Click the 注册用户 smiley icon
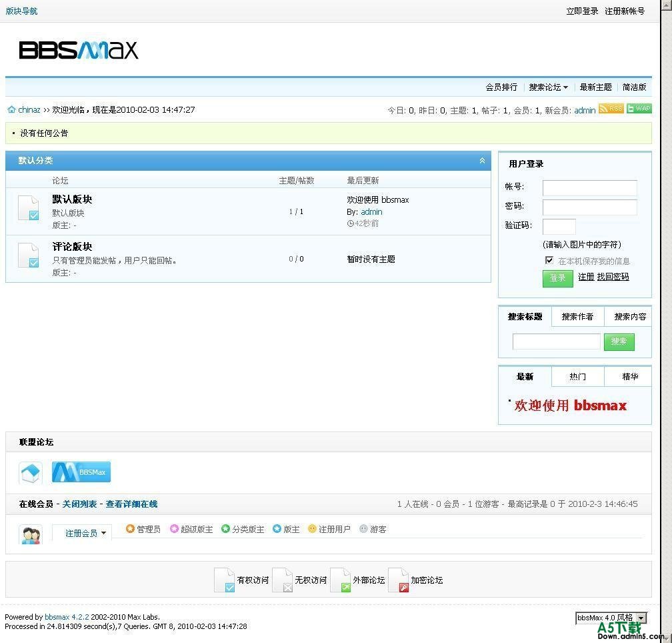The height and width of the screenshot is (643, 672). pos(312,529)
